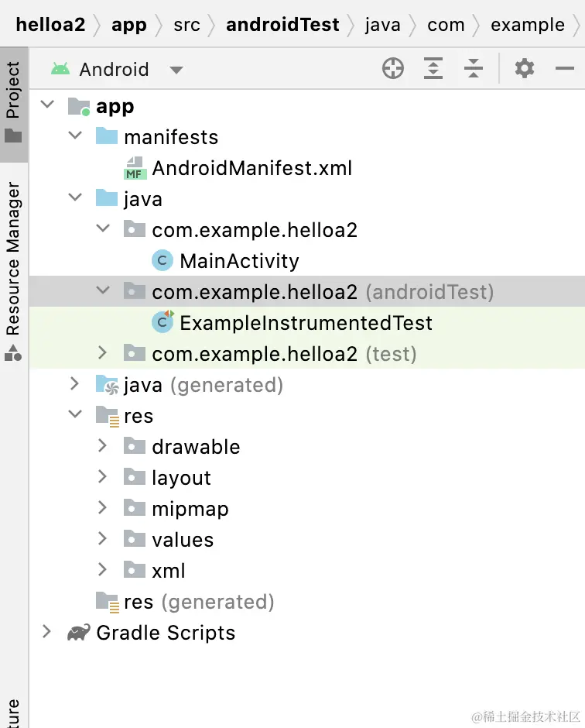
Task: Click the res (generated) folder icon
Action: click(107, 603)
